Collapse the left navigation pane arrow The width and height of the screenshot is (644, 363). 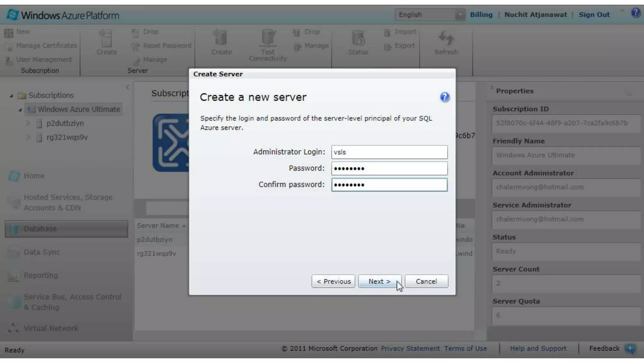127,87
